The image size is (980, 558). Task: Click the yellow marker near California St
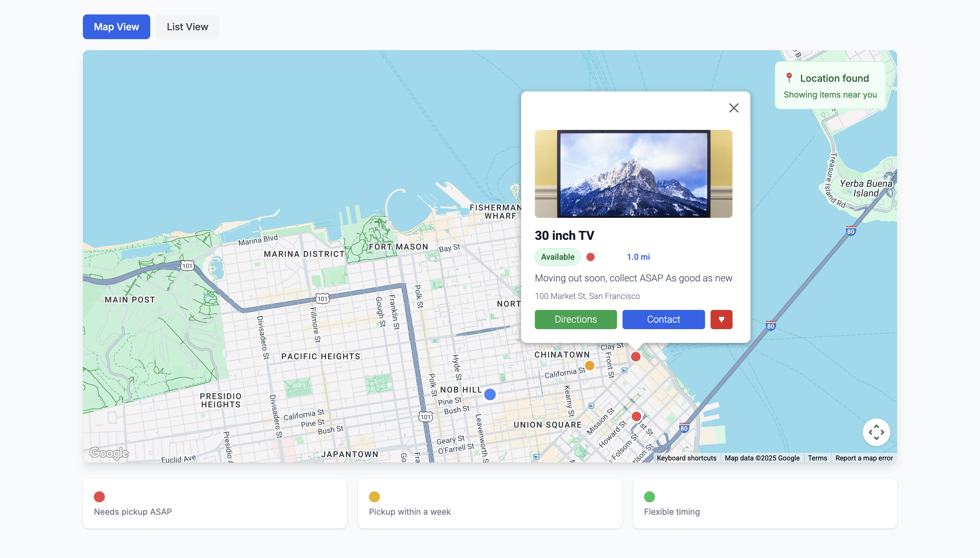[x=590, y=365]
